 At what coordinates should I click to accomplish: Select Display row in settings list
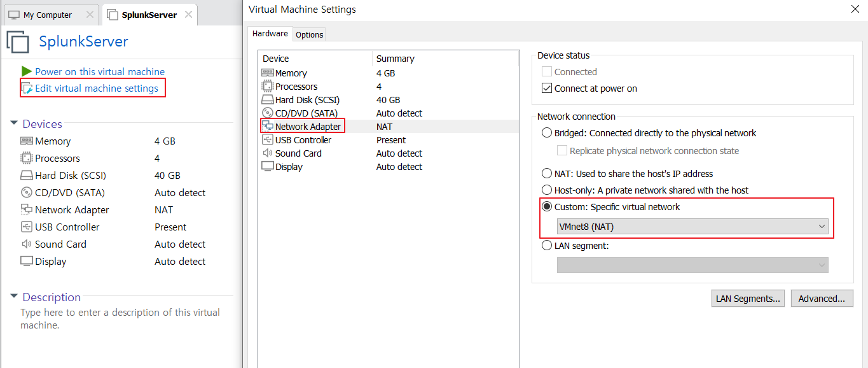(x=389, y=167)
